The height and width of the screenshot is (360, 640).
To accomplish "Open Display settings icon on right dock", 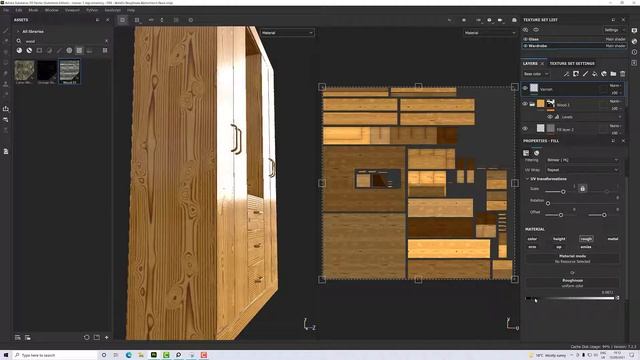I will tap(634, 31).
